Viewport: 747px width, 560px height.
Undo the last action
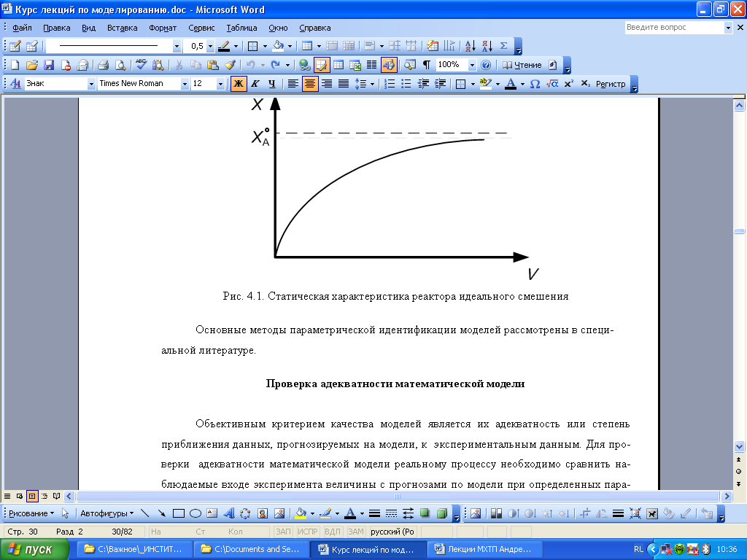coord(251,65)
